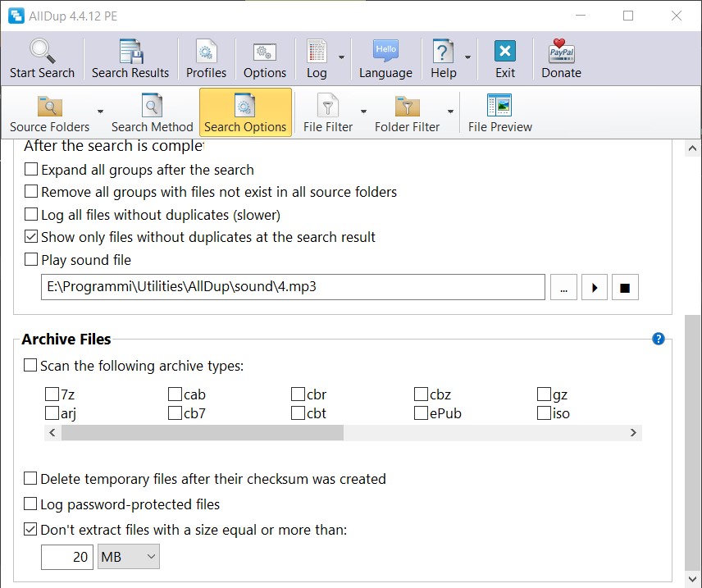This screenshot has height=588, width=702.
Task: Open the Options icon
Action: 265,52
